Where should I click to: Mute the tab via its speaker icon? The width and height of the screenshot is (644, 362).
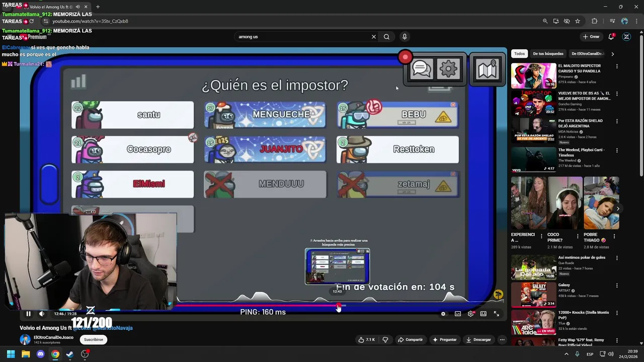tap(77, 7)
